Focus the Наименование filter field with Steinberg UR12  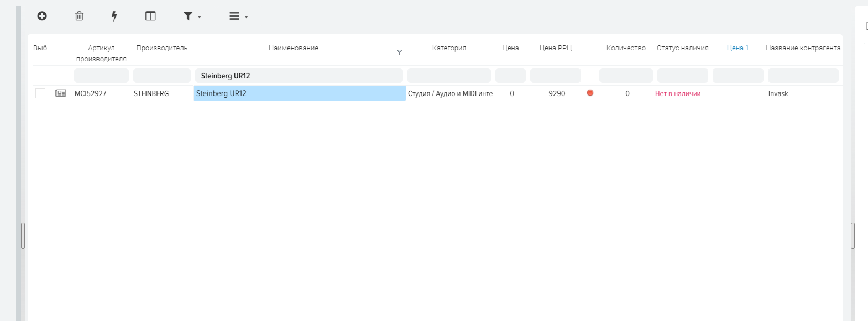[x=299, y=76]
